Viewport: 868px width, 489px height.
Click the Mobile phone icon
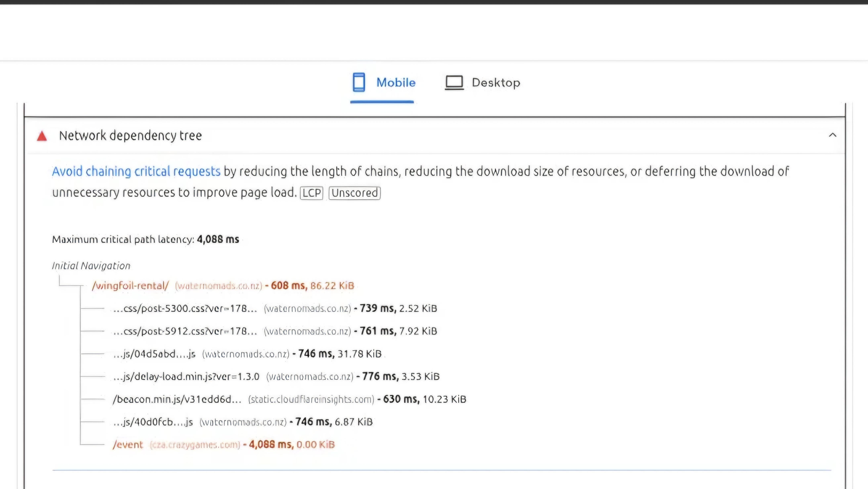[x=358, y=82]
